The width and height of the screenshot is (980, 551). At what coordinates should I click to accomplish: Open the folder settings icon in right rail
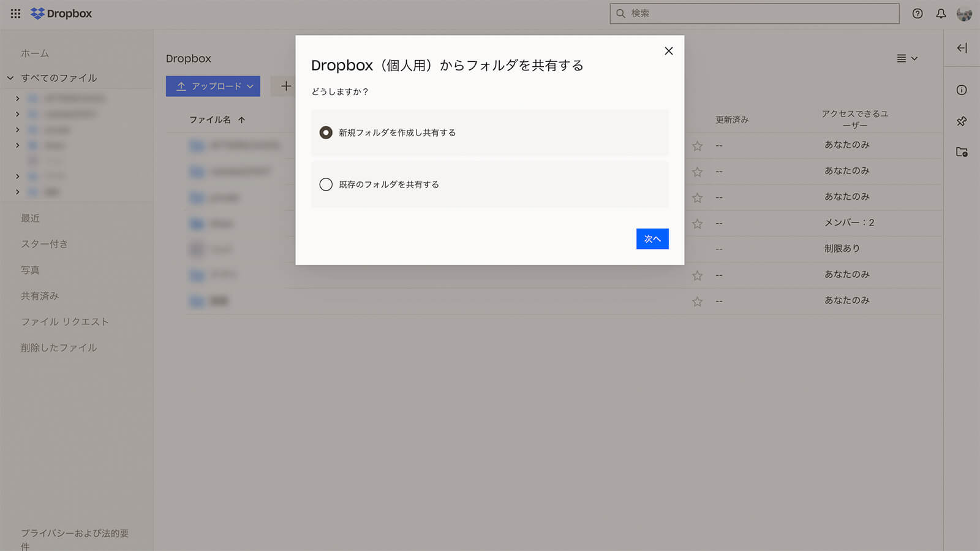click(x=962, y=152)
